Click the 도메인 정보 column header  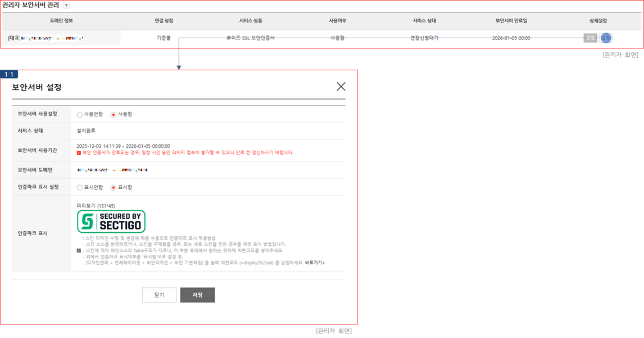tap(61, 21)
